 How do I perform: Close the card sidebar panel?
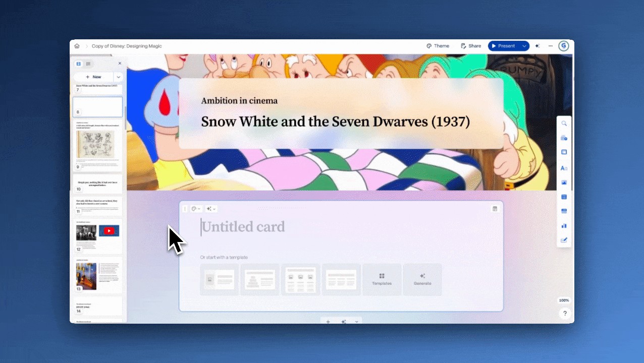click(x=120, y=64)
